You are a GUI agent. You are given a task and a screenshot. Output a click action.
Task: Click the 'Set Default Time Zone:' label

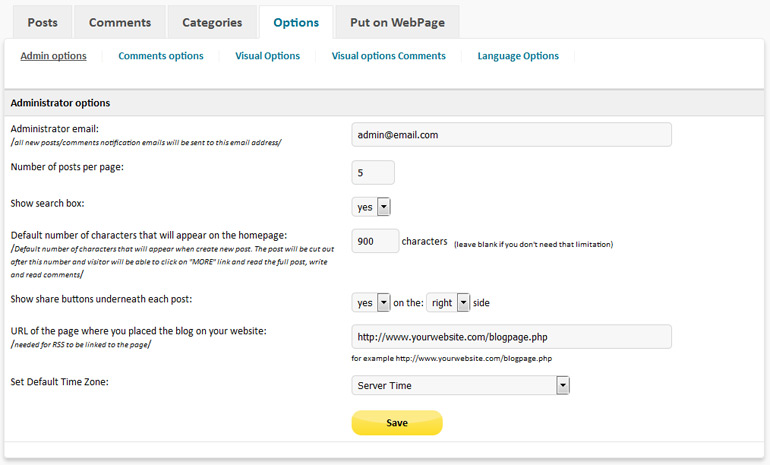59,382
